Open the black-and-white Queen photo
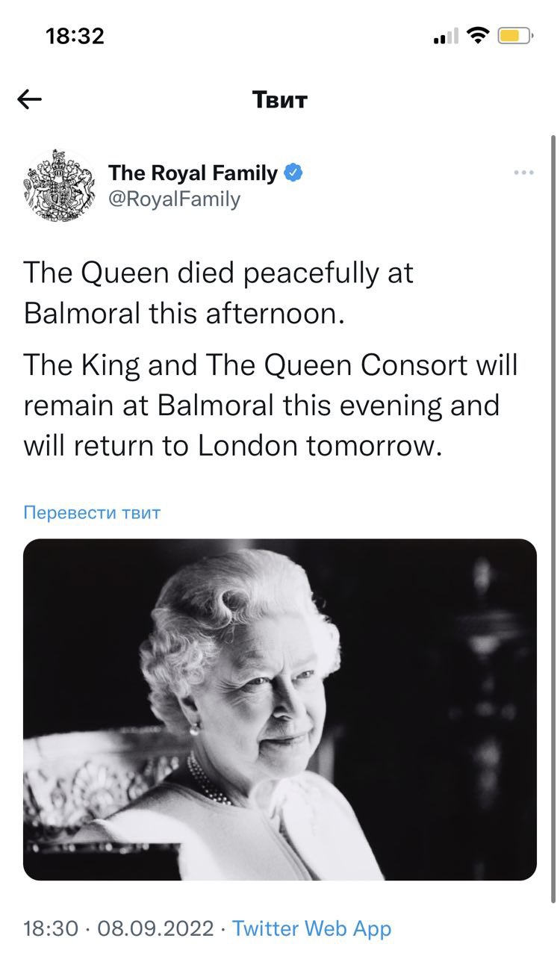The height and width of the screenshot is (956, 560). pyautogui.click(x=280, y=710)
